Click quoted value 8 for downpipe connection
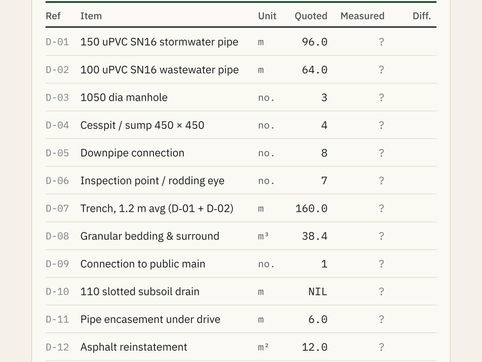Viewport: 482px width, 362px height. [324, 153]
